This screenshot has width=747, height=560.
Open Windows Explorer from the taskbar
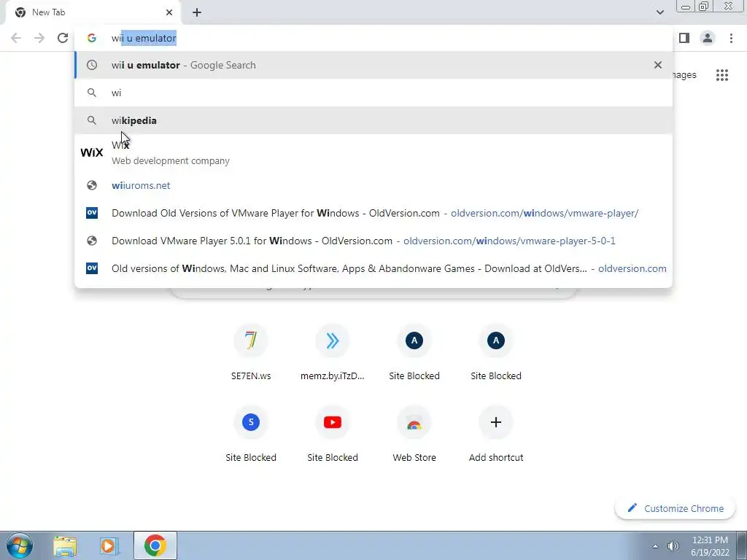point(65,545)
